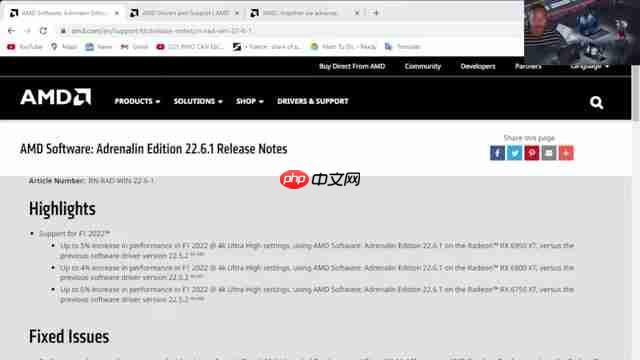640x360 pixels.
Task: Expand the SHOP menu
Action: 250,101
